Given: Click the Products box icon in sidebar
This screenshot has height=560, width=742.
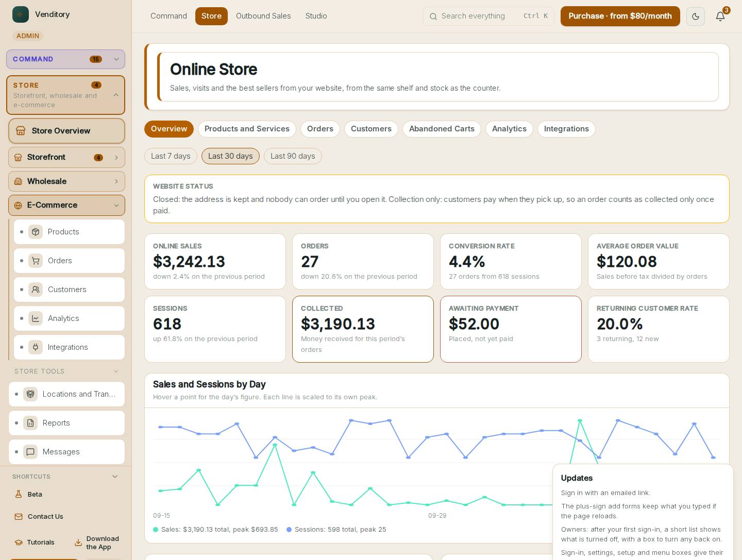Looking at the screenshot, I should pos(36,232).
